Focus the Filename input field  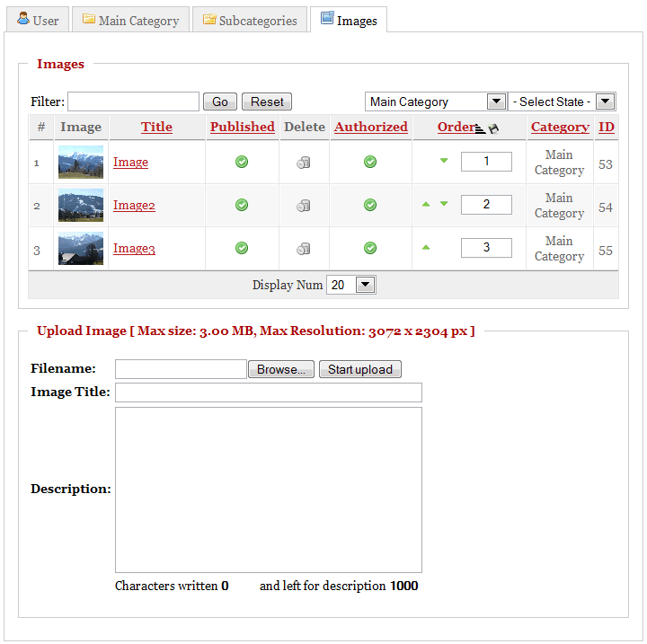181,369
